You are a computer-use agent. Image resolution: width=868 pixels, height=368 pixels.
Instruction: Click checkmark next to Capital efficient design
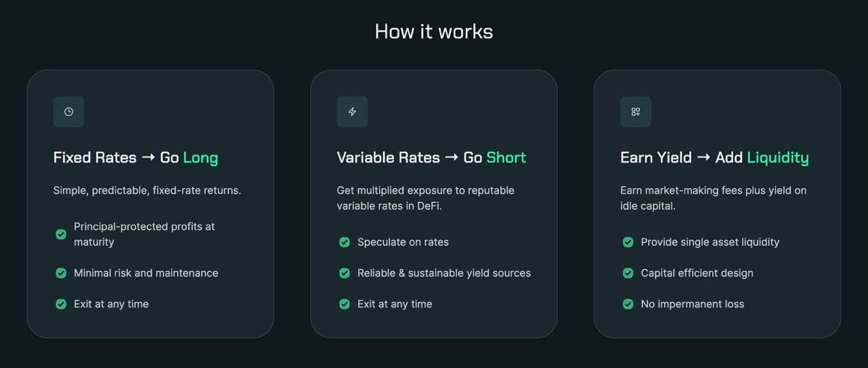pyautogui.click(x=628, y=273)
